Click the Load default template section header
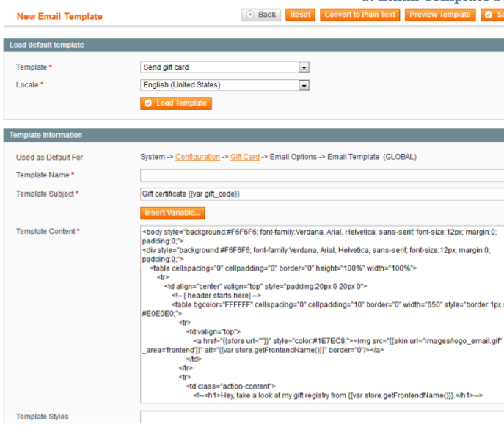 47,45
